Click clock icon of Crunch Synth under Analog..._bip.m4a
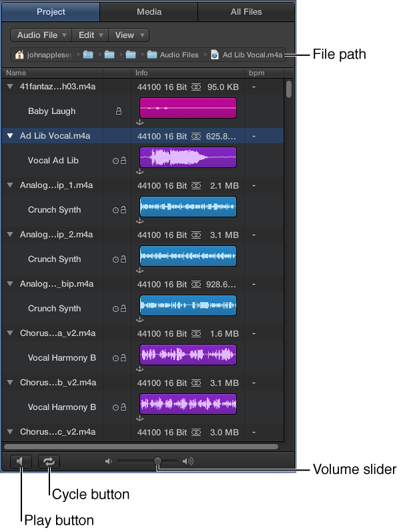407x532 pixels. click(115, 309)
